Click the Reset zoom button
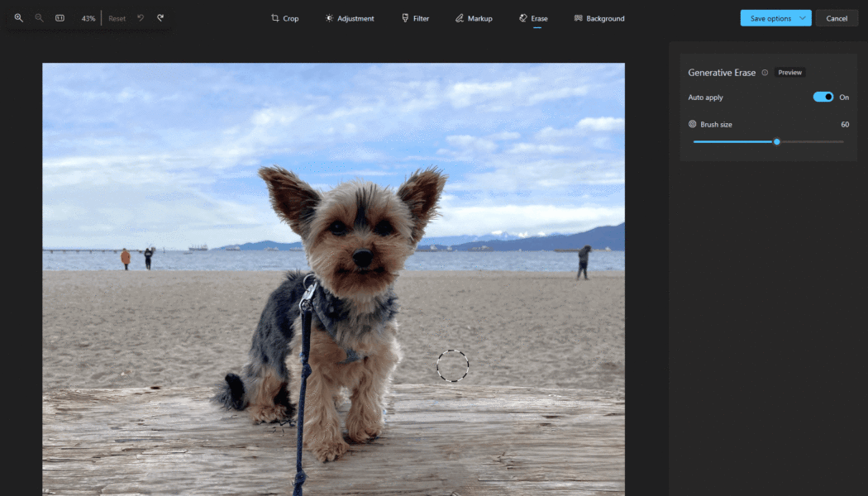Image resolution: width=868 pixels, height=496 pixels. (116, 17)
